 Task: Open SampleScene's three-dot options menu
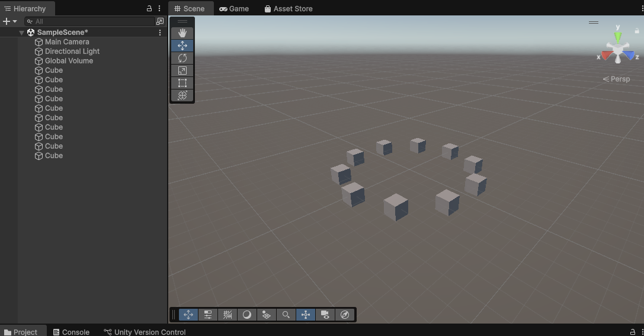tap(160, 33)
